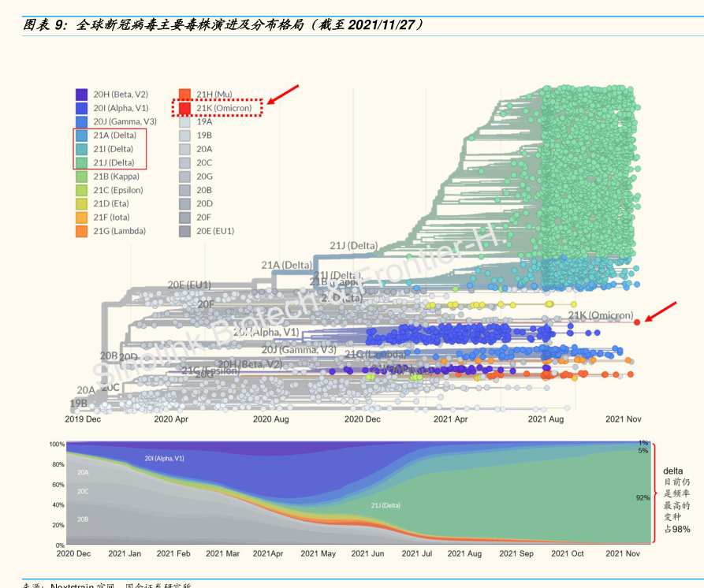Click the 2021 Aug tick on tree timeline

pyautogui.click(x=546, y=419)
